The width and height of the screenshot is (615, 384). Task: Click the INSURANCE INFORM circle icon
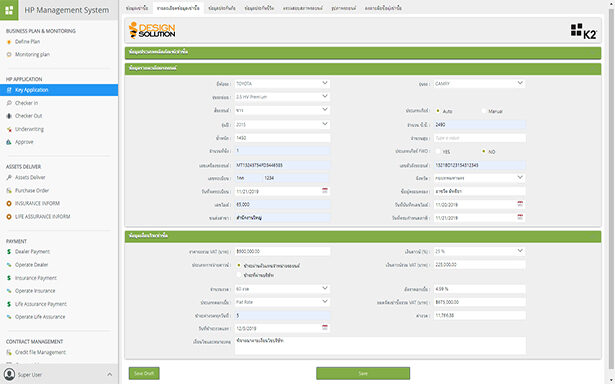coord(9,204)
